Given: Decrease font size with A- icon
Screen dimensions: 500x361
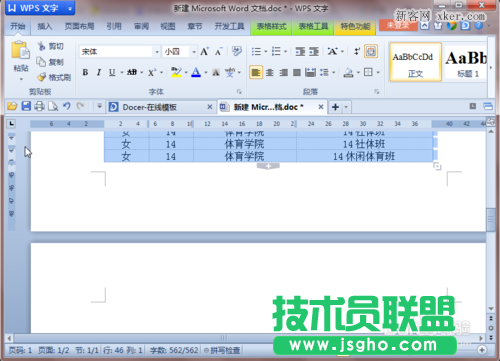Looking at the screenshot, I should (218, 52).
